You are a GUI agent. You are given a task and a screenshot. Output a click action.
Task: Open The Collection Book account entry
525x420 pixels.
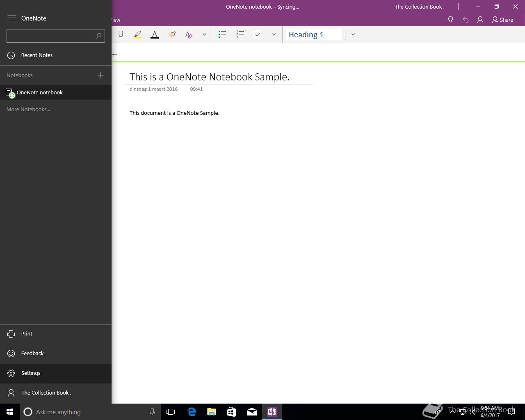click(x=56, y=393)
